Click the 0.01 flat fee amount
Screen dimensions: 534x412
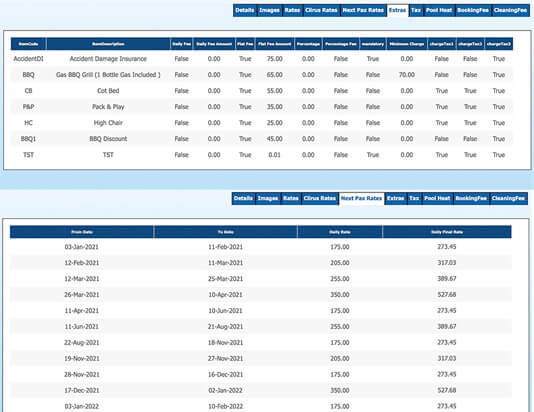[x=274, y=155]
